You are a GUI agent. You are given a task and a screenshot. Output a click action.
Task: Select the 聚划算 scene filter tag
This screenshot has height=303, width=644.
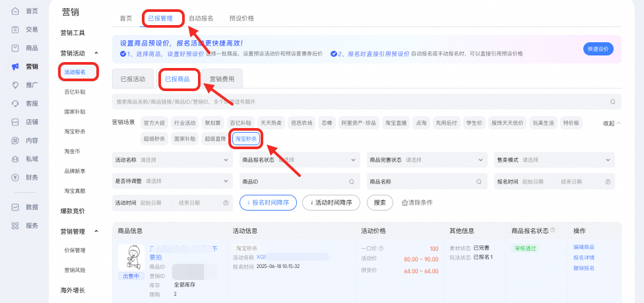(x=212, y=123)
